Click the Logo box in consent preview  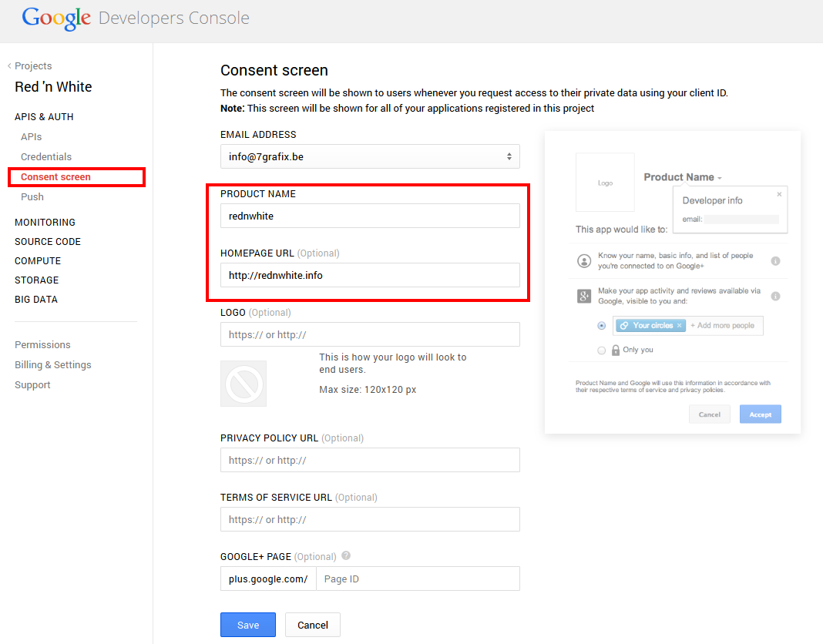605,183
